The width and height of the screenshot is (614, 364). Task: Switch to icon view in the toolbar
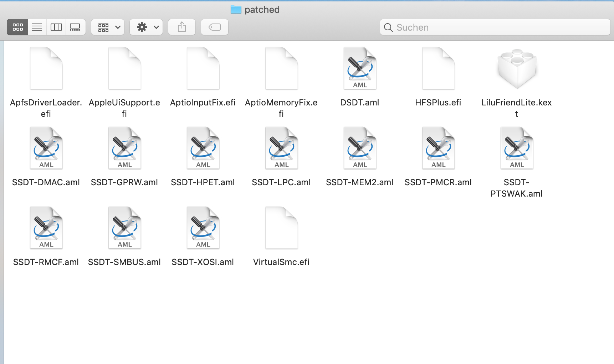tap(17, 27)
